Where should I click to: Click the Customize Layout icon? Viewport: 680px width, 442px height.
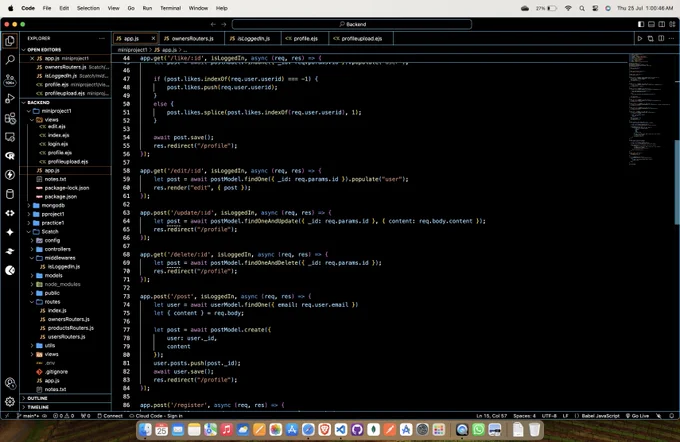672,24
